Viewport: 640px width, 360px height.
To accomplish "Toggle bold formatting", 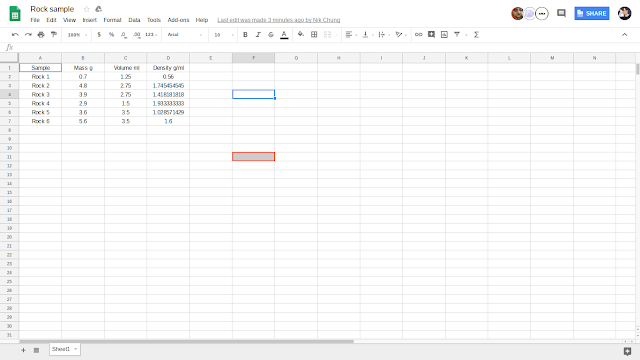I will [x=245, y=35].
